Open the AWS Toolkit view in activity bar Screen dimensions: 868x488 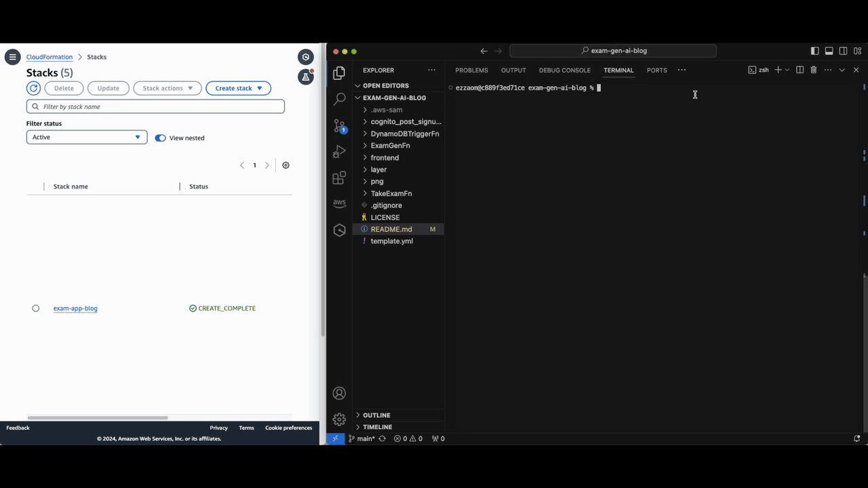coord(340,203)
